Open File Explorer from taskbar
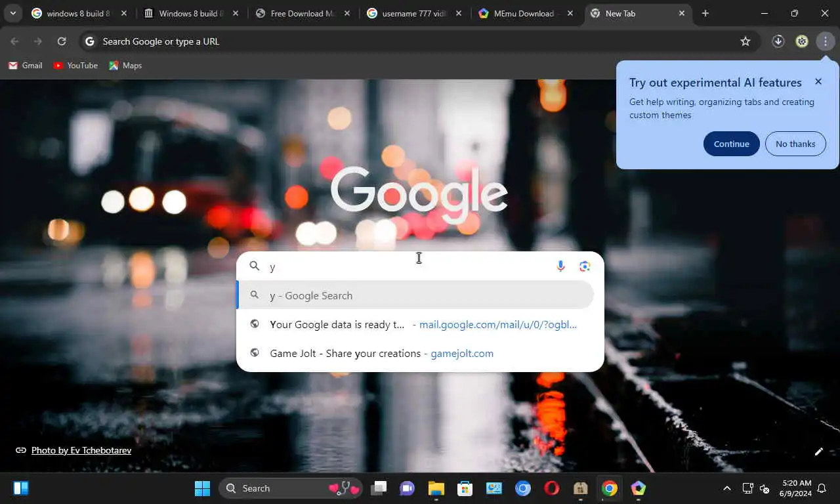 [x=436, y=488]
